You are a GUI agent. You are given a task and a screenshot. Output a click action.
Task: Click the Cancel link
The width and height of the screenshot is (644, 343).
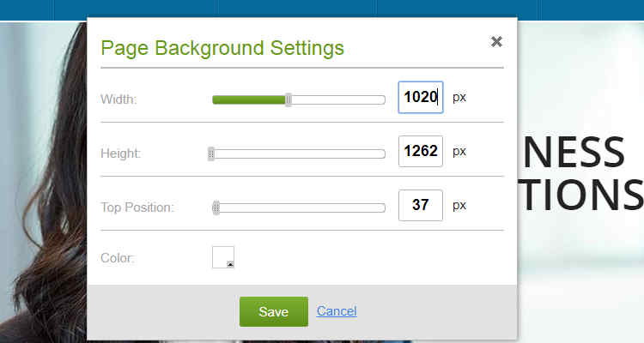pyautogui.click(x=337, y=311)
